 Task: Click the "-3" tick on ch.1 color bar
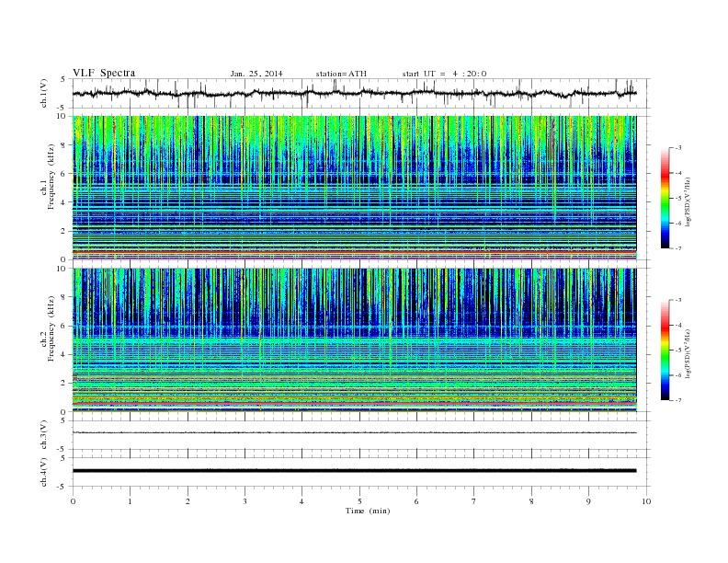pyautogui.click(x=677, y=148)
